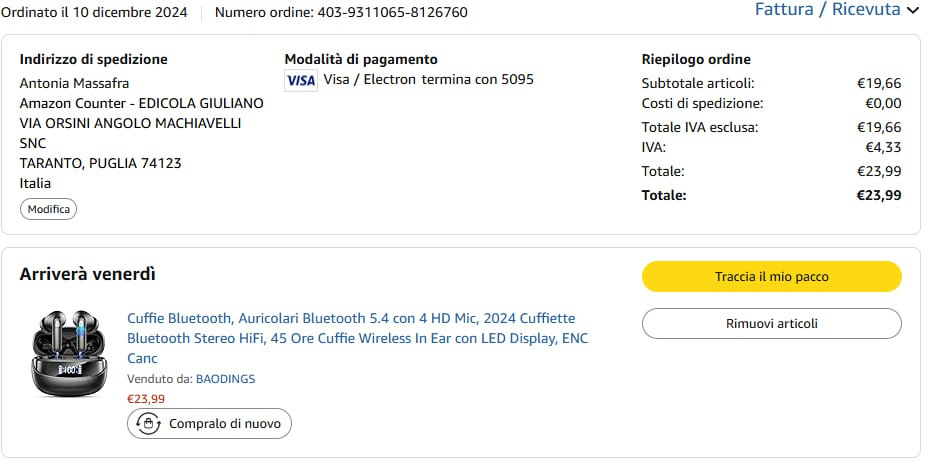Select the order number 403-9311065-8126760

click(392, 13)
